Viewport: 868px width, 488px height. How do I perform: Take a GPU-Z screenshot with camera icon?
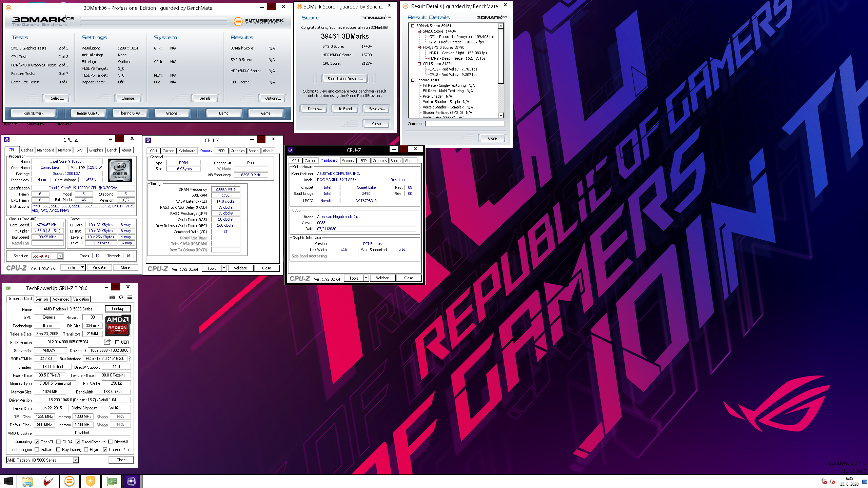pos(112,297)
